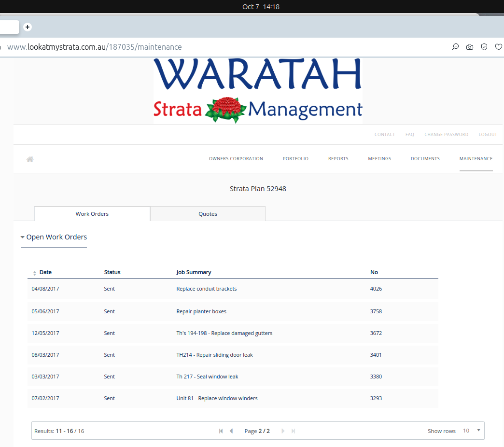Viewport: 504px width, 447px height.
Task: Jump to the last page of results
Action: (x=293, y=431)
